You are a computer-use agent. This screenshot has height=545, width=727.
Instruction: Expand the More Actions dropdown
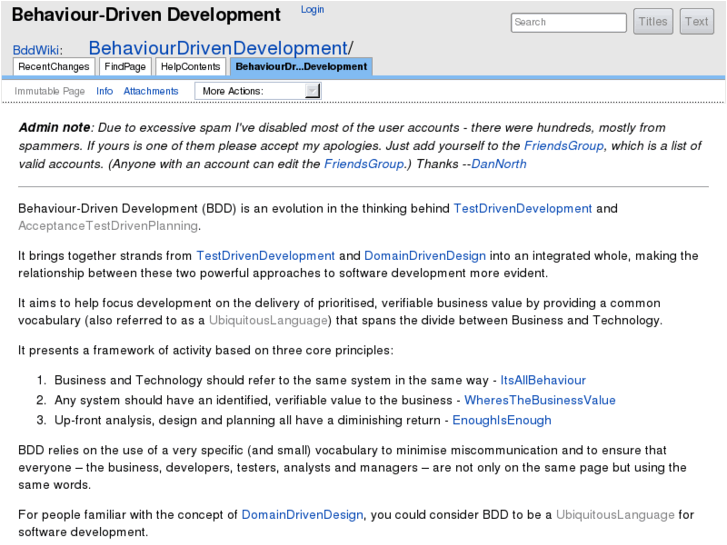click(258, 91)
